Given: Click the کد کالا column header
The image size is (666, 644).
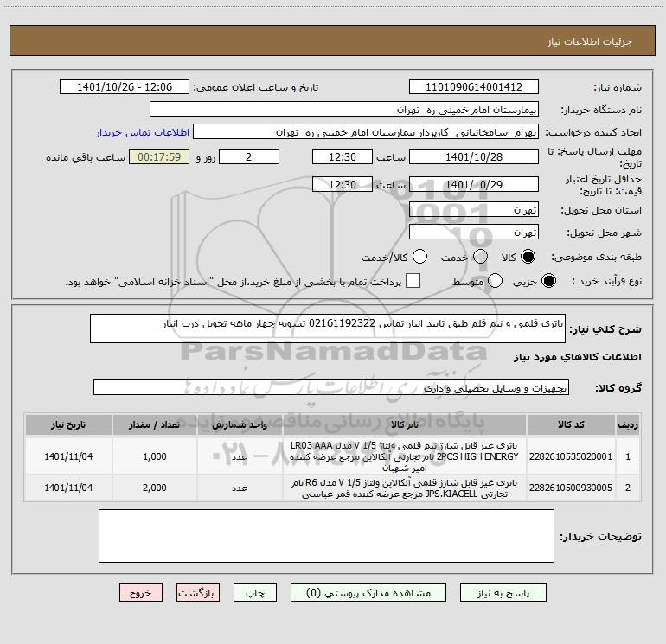Looking at the screenshot, I should coord(571,424).
